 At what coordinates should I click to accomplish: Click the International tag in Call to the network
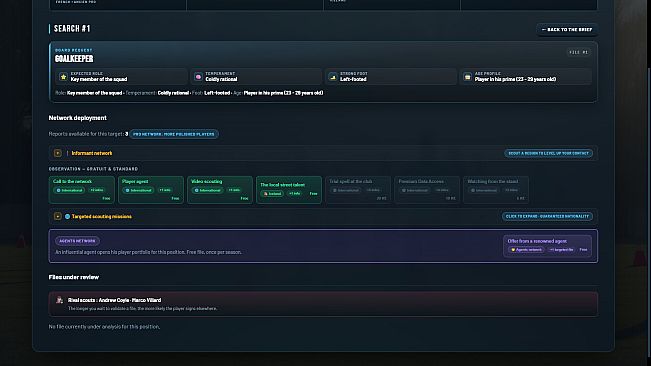69,190
